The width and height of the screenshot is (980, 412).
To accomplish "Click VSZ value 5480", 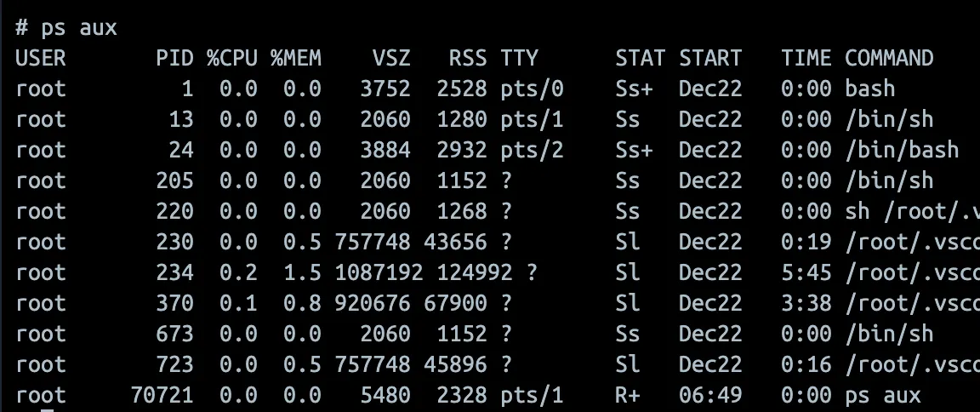I will pyautogui.click(x=385, y=395).
